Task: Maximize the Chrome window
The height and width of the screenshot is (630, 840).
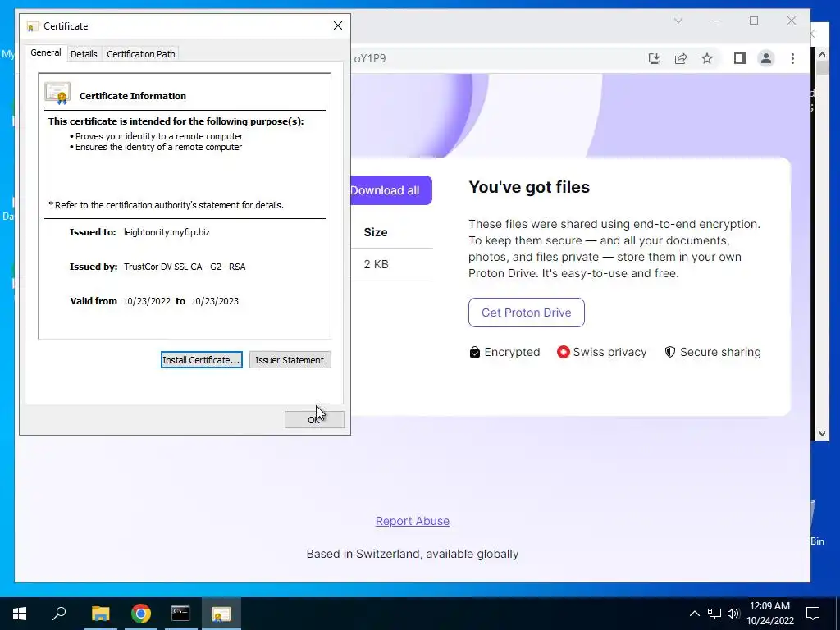Action: [x=754, y=21]
